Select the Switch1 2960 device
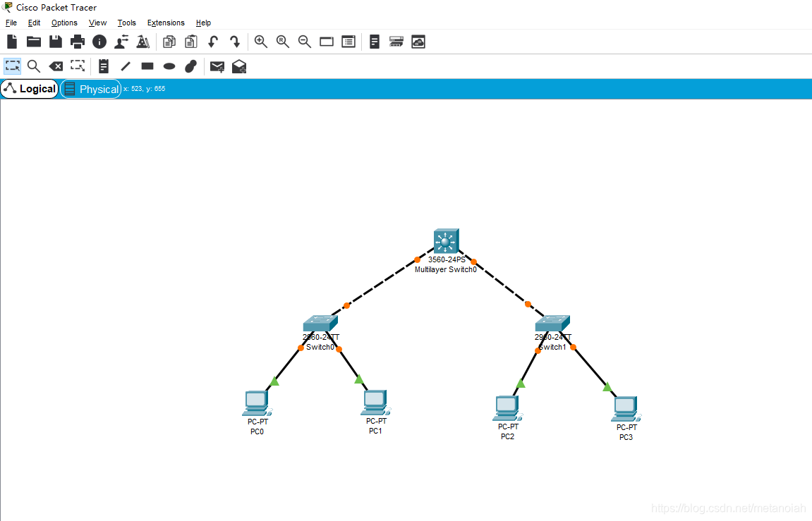 coord(552,324)
